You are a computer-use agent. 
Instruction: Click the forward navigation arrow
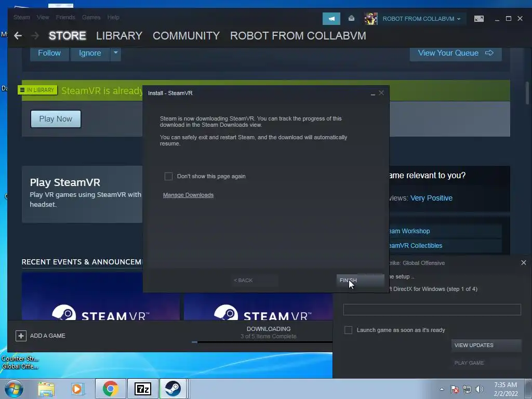(x=35, y=36)
